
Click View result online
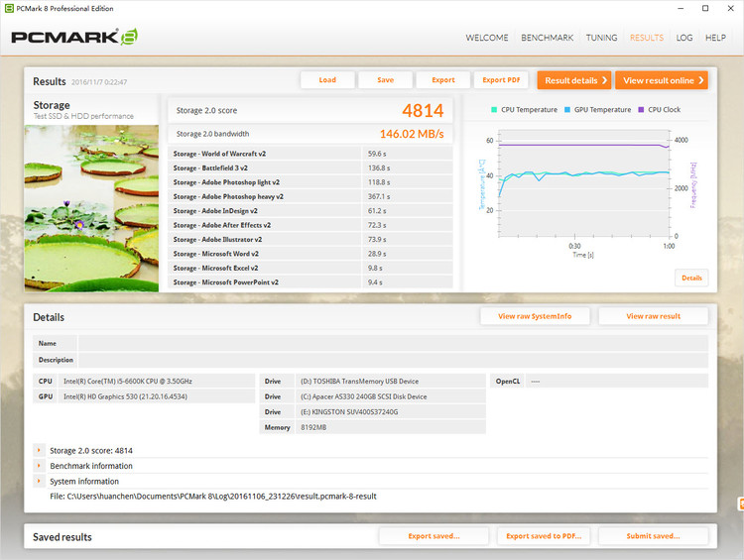point(662,80)
